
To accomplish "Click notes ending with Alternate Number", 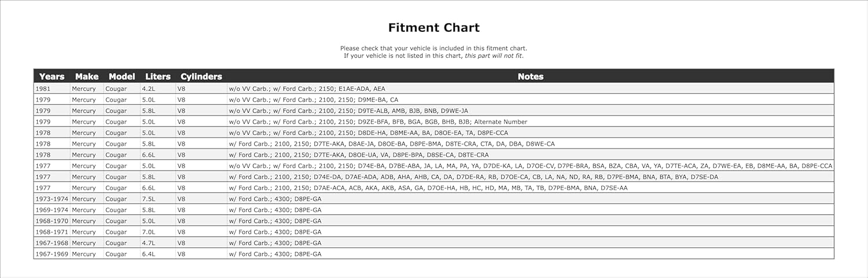I will point(378,122).
